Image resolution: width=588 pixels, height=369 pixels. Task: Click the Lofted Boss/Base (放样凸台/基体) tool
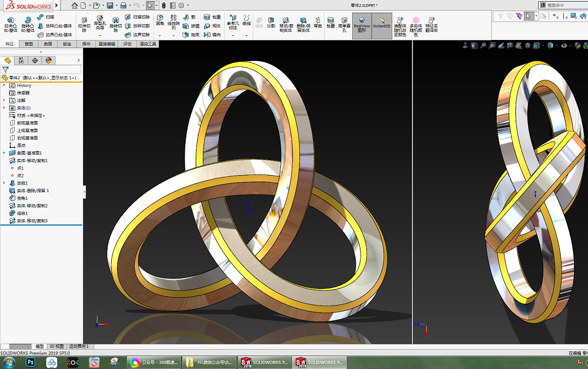[x=55, y=26]
